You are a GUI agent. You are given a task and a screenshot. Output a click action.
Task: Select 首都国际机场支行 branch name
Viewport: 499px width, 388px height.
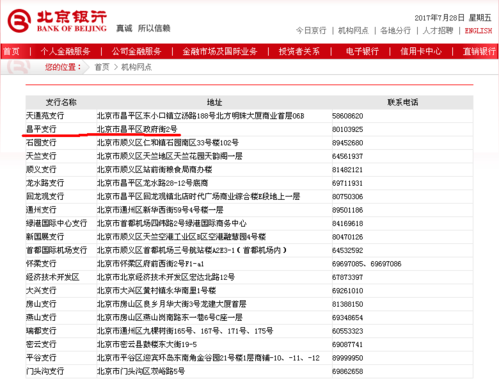coord(56,250)
